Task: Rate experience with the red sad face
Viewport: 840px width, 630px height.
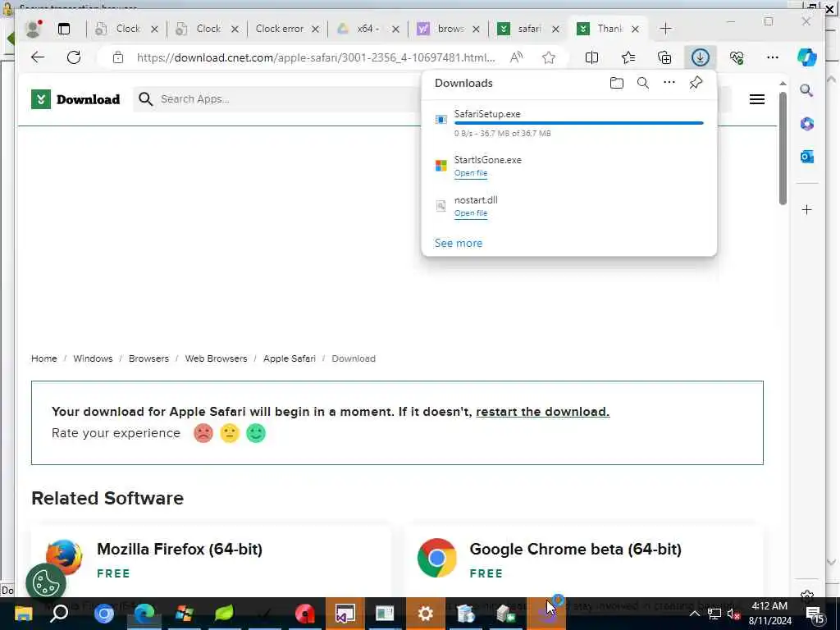Action: pyautogui.click(x=203, y=433)
